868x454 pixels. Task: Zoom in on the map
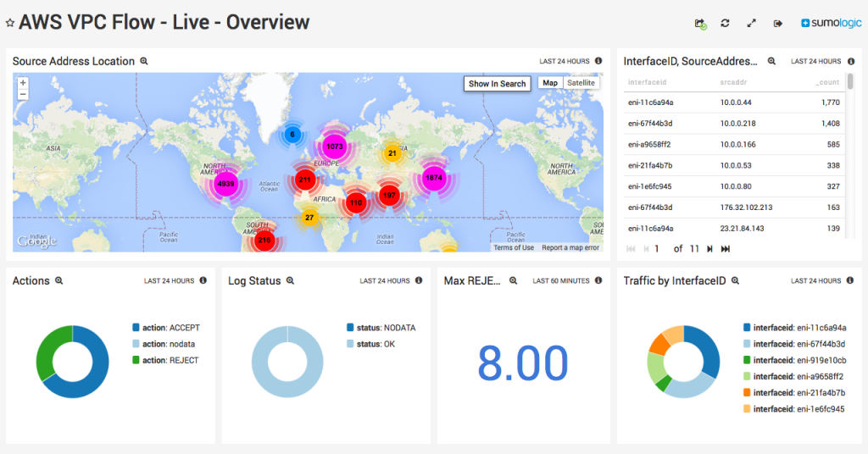23,83
